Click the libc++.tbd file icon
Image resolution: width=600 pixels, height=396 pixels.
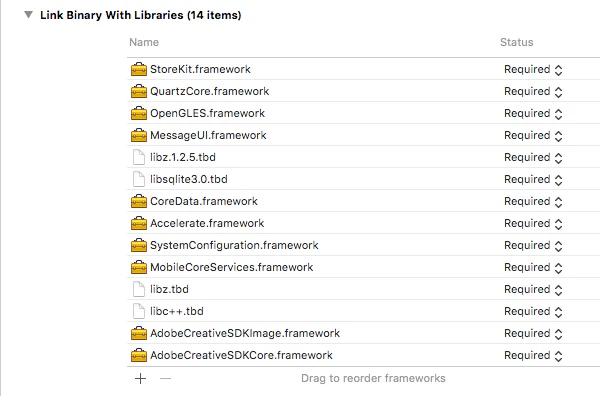tap(139, 311)
